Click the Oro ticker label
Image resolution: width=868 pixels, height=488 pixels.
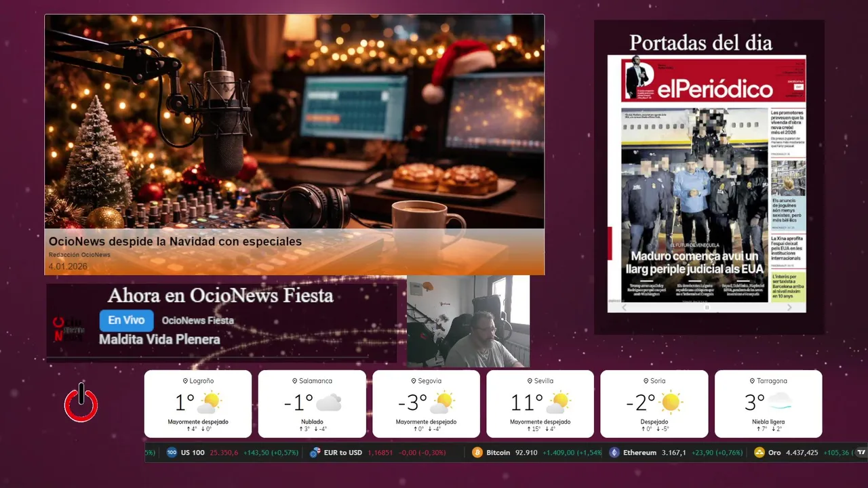pyautogui.click(x=775, y=453)
